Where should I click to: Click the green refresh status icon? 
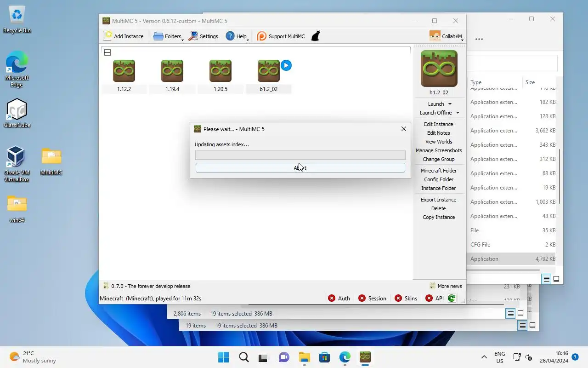click(x=452, y=299)
